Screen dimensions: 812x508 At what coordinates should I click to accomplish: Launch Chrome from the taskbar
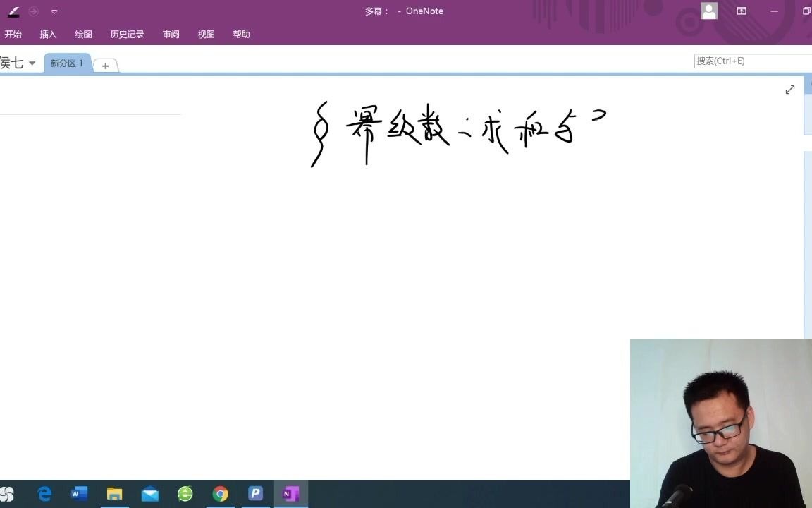click(x=220, y=494)
